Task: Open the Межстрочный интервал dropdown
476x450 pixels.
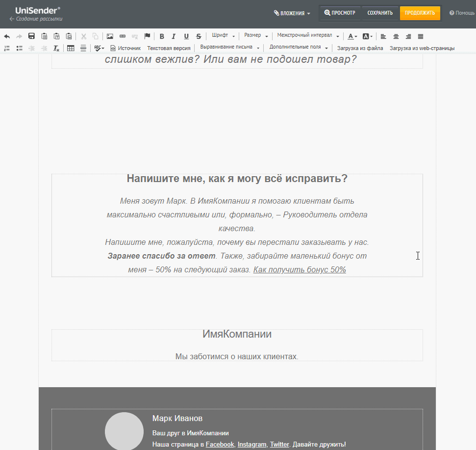Action: pos(308,35)
